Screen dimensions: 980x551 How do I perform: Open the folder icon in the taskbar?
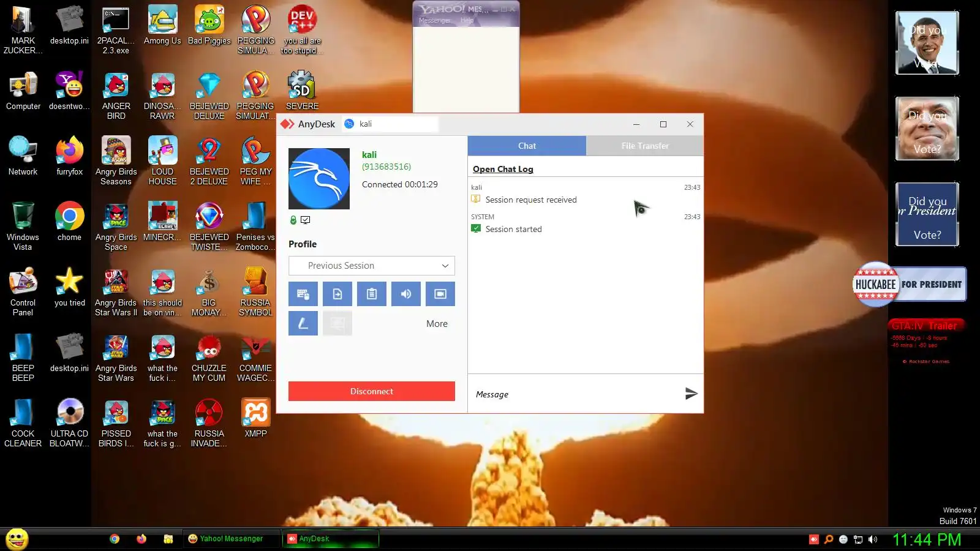168,539
